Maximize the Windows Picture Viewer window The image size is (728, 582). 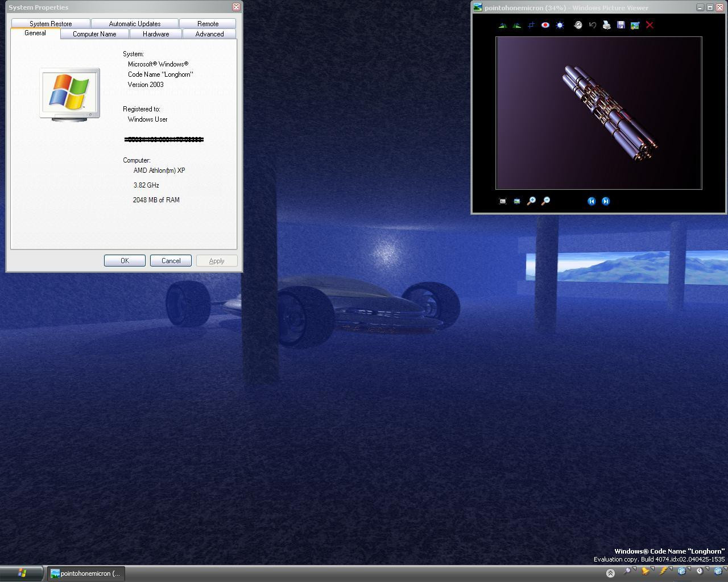pyautogui.click(x=710, y=7)
